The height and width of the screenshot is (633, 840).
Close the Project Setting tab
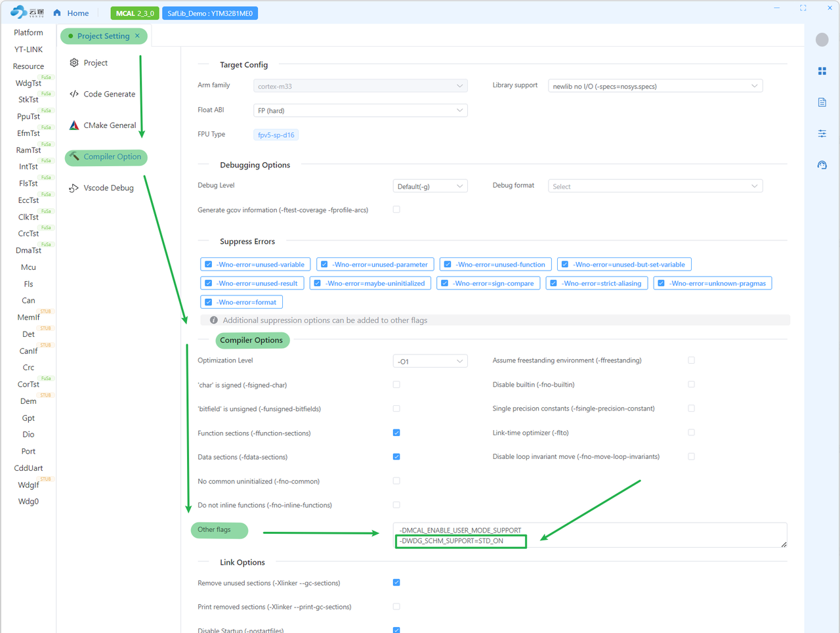click(137, 36)
